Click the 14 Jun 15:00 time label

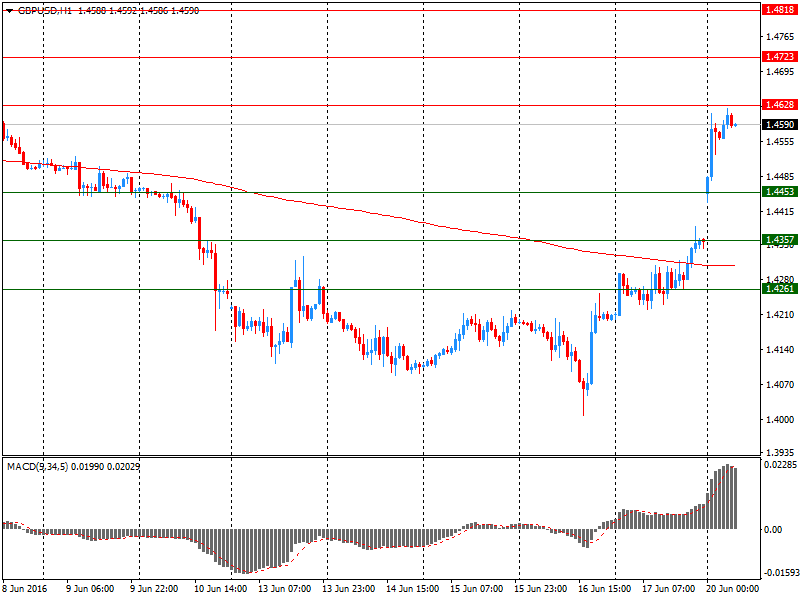pos(413,589)
